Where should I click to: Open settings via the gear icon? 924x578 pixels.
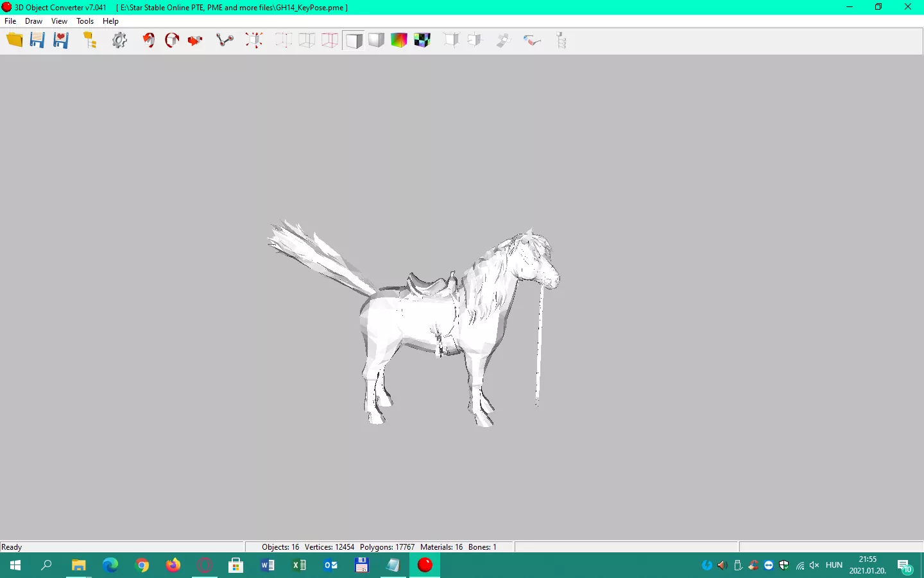tap(120, 40)
